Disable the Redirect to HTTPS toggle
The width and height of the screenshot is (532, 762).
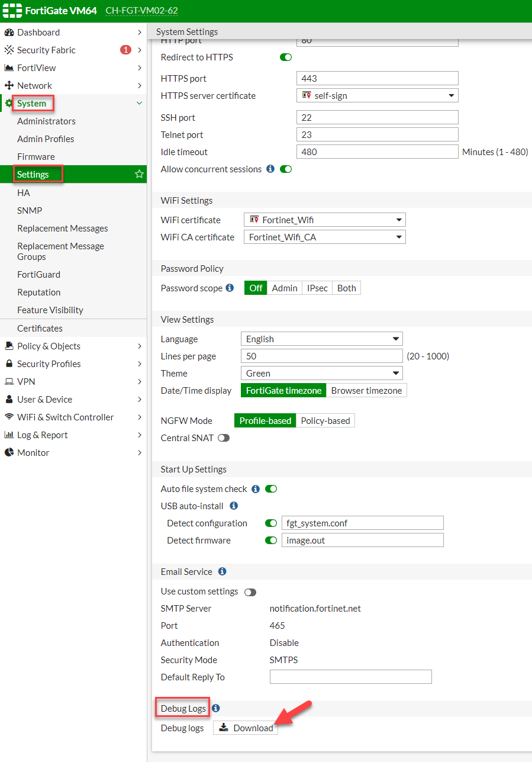point(286,57)
